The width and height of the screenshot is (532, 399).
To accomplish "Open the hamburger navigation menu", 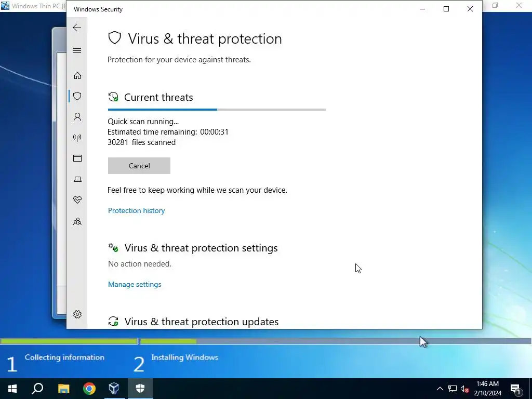I will click(x=77, y=50).
